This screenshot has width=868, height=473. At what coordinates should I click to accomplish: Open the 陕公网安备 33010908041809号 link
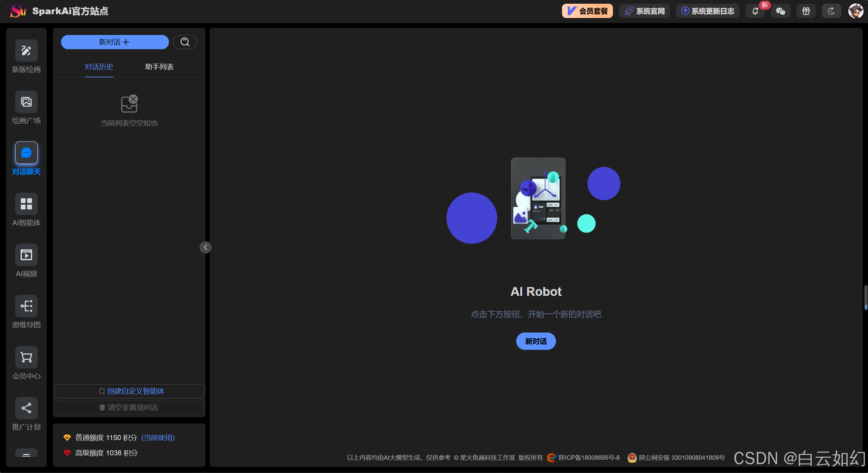[x=682, y=458]
